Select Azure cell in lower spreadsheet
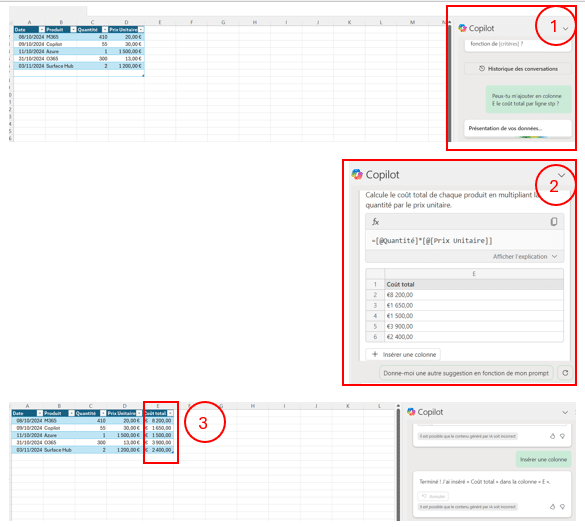The height and width of the screenshot is (527, 585). (59, 435)
